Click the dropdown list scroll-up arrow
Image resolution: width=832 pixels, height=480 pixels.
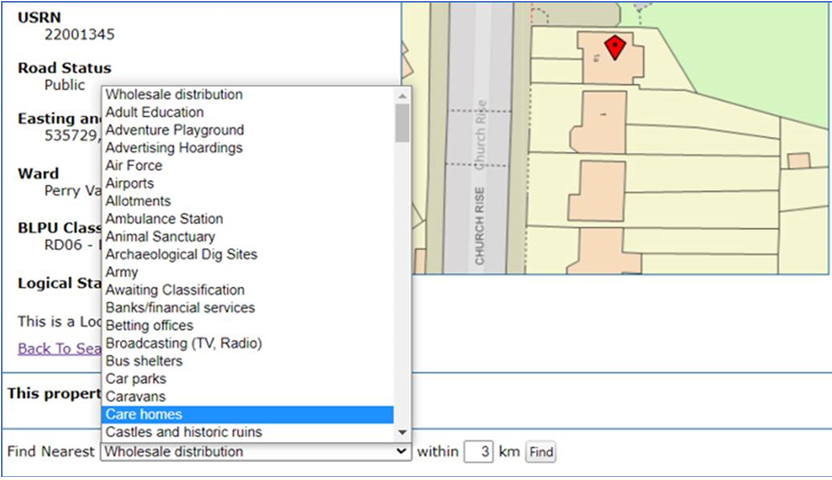pyautogui.click(x=402, y=96)
